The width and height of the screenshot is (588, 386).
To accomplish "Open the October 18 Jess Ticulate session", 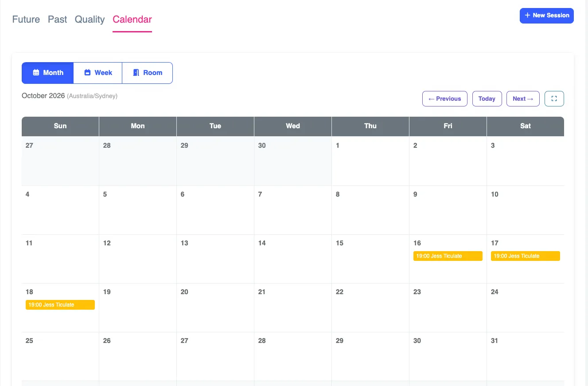I will pos(60,305).
